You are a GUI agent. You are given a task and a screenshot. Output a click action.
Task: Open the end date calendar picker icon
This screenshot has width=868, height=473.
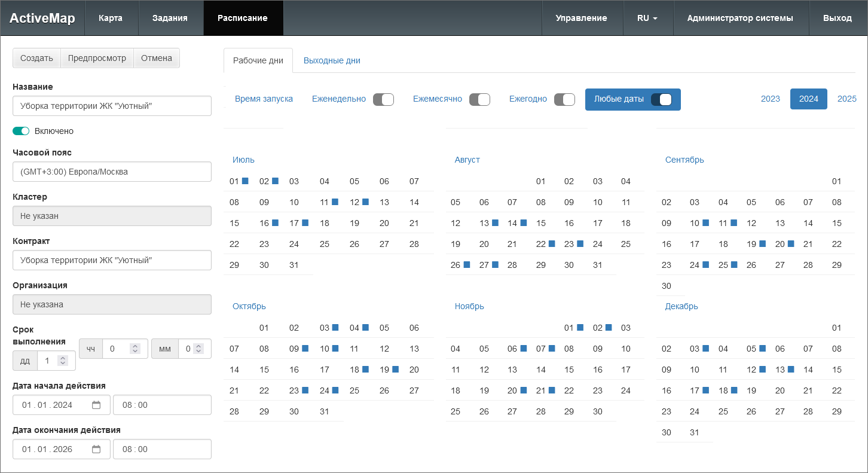coord(96,449)
